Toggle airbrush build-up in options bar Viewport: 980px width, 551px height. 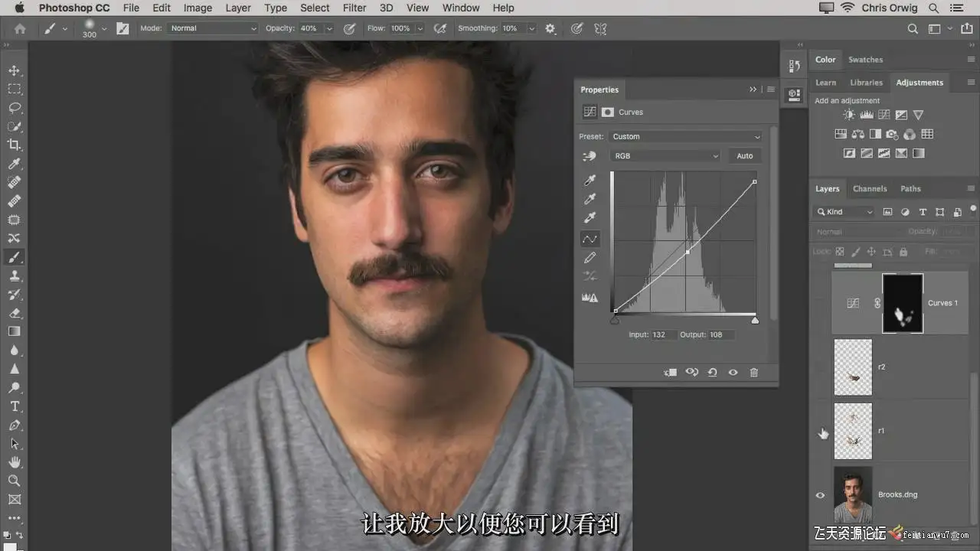point(440,28)
